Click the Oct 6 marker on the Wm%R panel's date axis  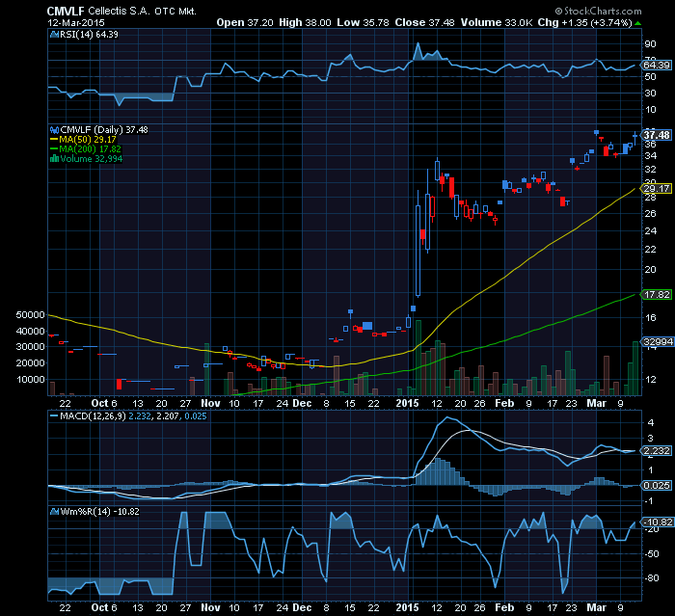[x=104, y=608]
